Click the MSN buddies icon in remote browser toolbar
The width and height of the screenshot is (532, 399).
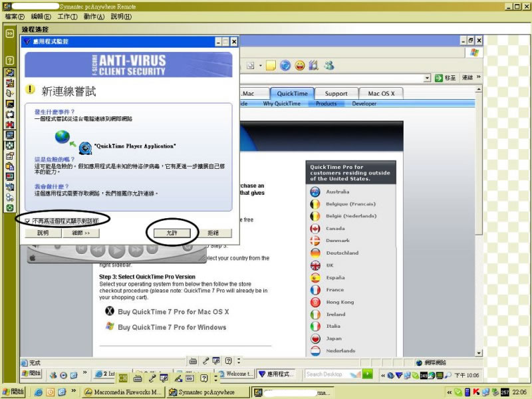coord(329,65)
